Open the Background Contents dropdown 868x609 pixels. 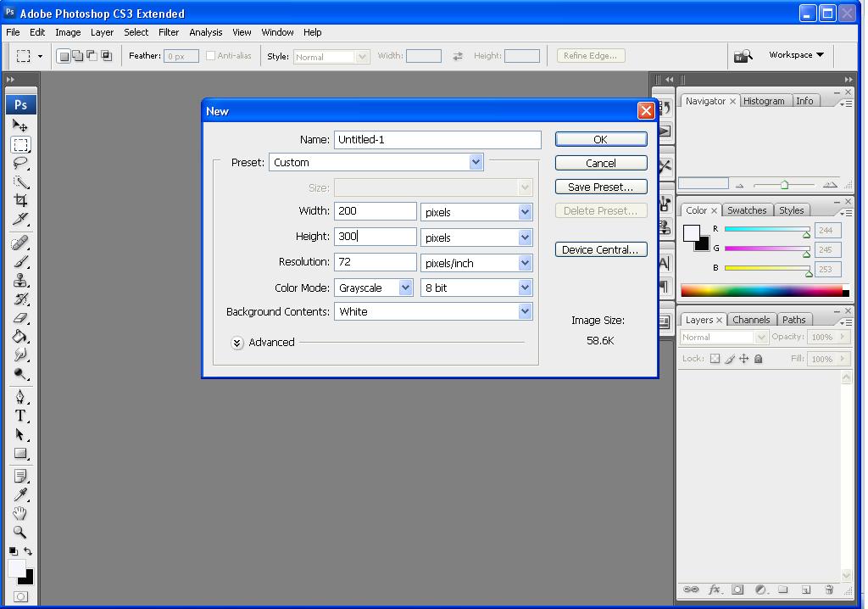click(x=433, y=311)
